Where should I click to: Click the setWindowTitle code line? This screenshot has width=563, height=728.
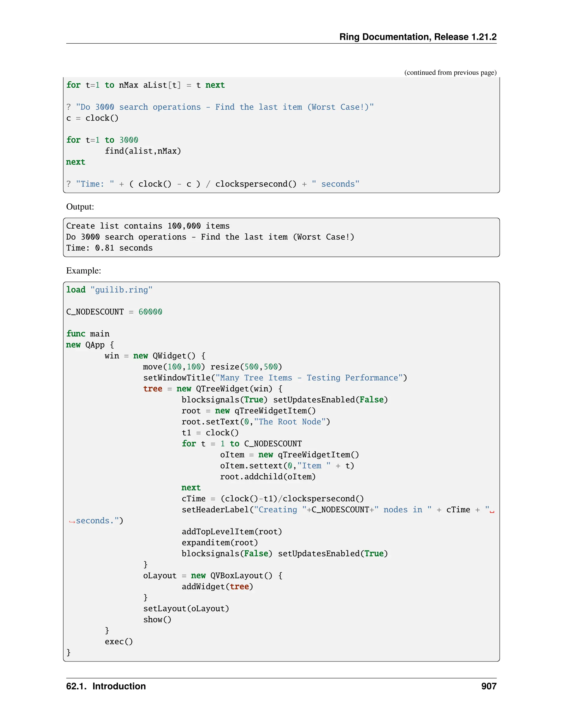coord(275,378)
